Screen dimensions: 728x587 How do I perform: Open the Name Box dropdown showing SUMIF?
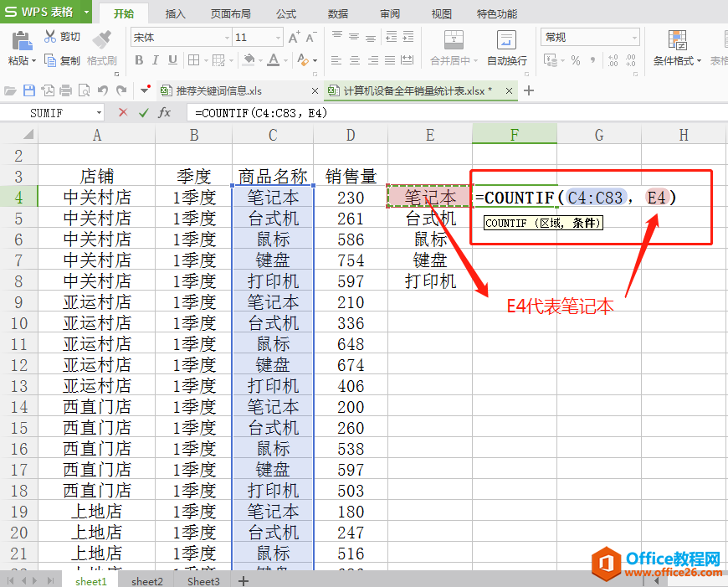click(99, 112)
